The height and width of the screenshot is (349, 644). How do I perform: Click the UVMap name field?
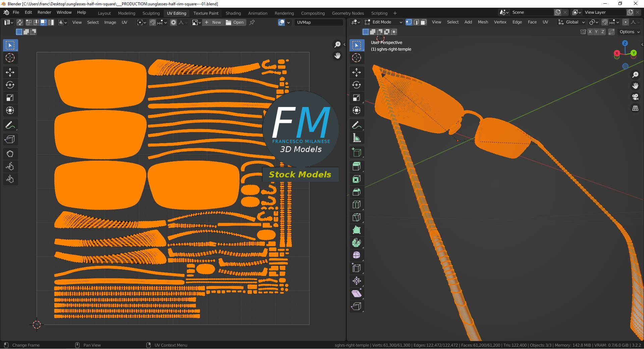(x=319, y=22)
